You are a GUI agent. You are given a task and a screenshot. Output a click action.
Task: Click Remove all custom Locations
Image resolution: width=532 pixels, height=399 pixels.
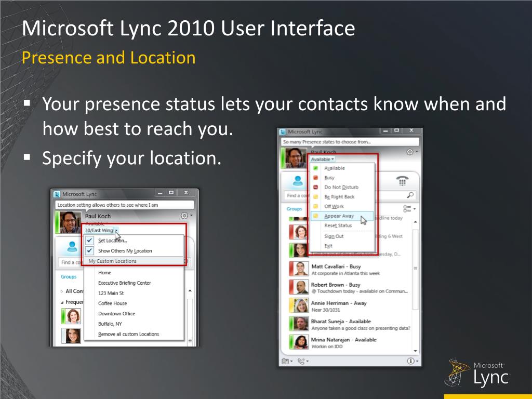(134, 334)
